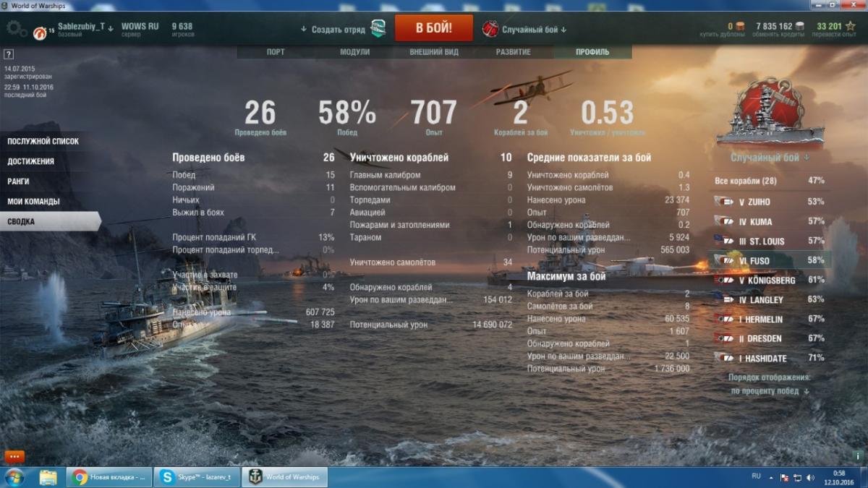The image size is (868, 488).
Task: Click the orange chat button icon
Action: point(14,456)
